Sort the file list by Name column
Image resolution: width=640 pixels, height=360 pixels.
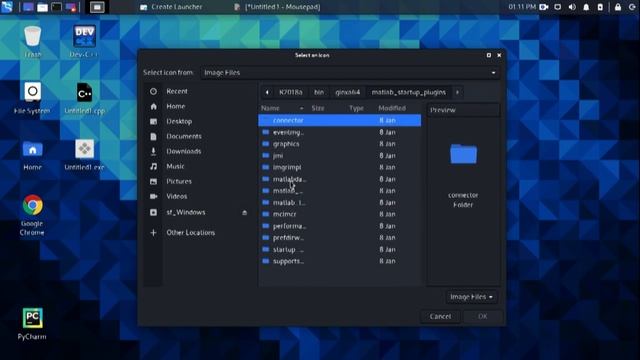[x=282, y=108]
